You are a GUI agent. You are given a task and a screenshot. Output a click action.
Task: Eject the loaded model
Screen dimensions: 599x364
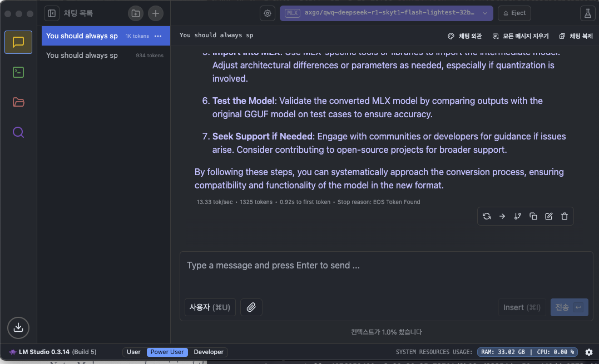pos(514,13)
